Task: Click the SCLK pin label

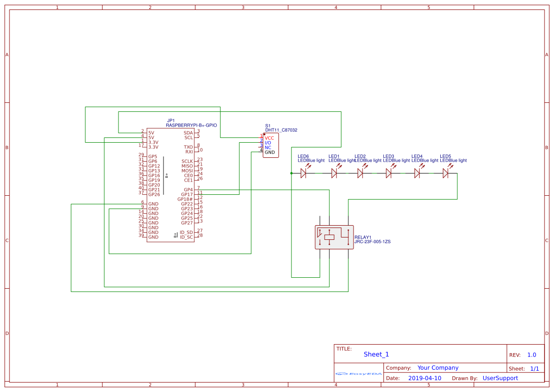Action: [x=187, y=161]
